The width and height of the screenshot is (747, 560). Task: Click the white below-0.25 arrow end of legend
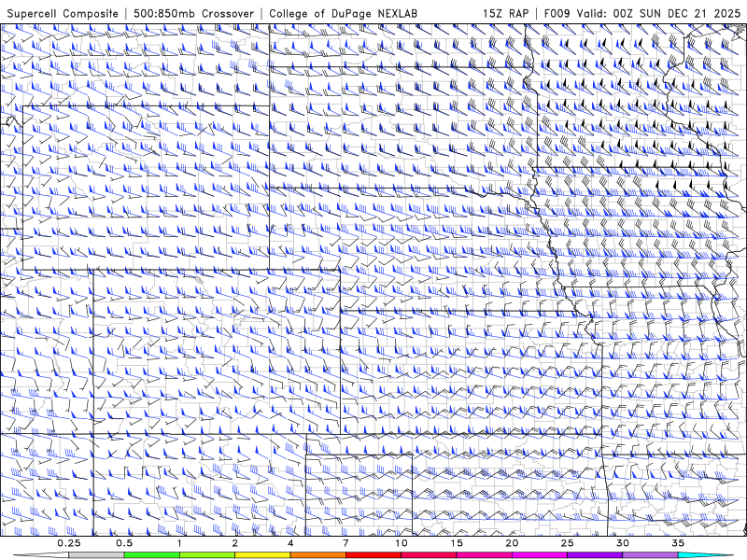tap(42, 555)
